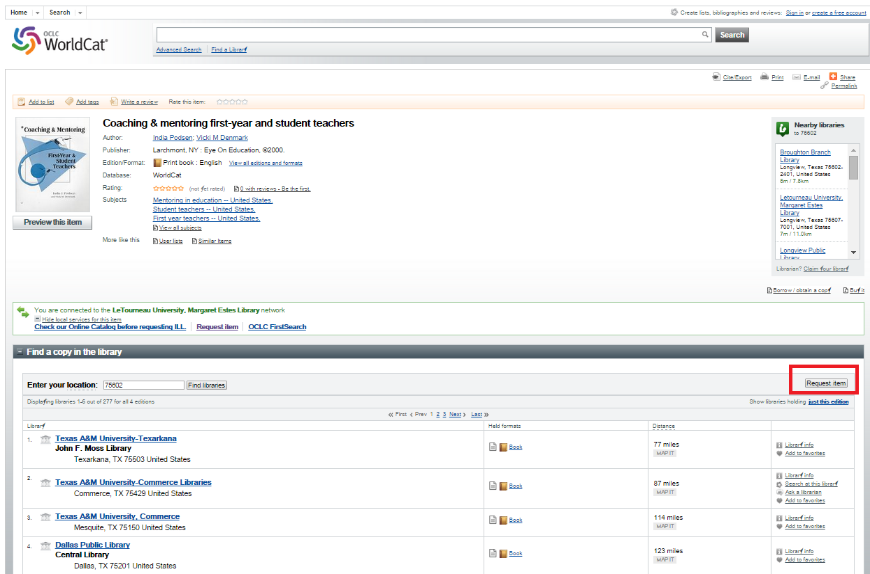Click Borrow / obtain a copy link
This screenshot has width=870, height=574.
(x=802, y=291)
